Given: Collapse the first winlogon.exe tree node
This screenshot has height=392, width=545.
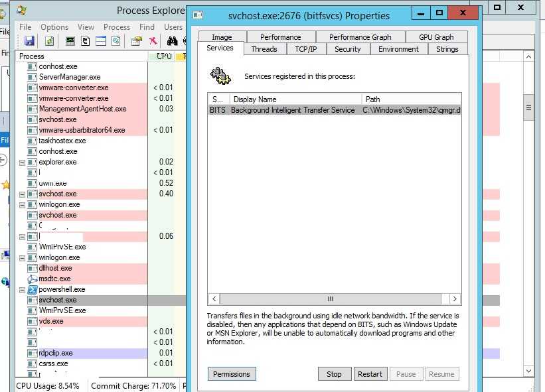Looking at the screenshot, I should pos(23,204).
